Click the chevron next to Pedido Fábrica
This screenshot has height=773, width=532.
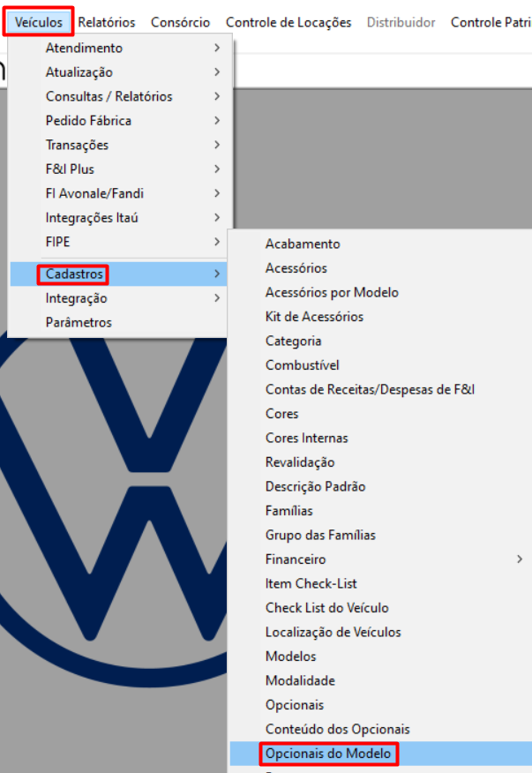point(217,120)
